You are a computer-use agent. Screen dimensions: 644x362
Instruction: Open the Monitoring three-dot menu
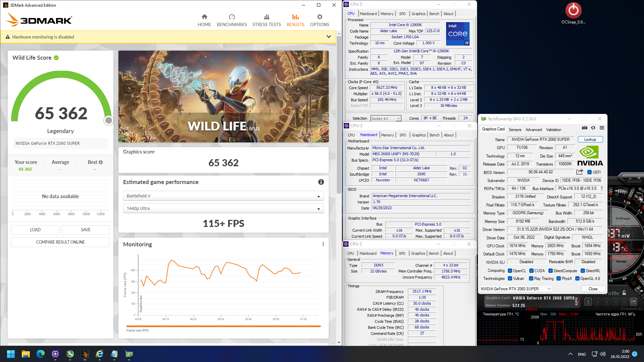click(323, 244)
